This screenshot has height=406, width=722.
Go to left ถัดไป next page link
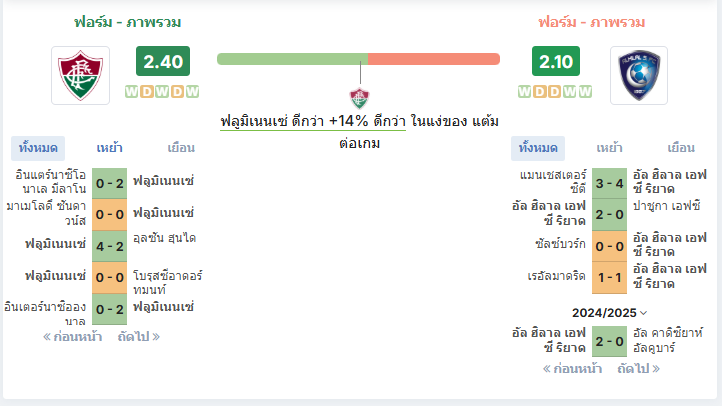click(139, 337)
